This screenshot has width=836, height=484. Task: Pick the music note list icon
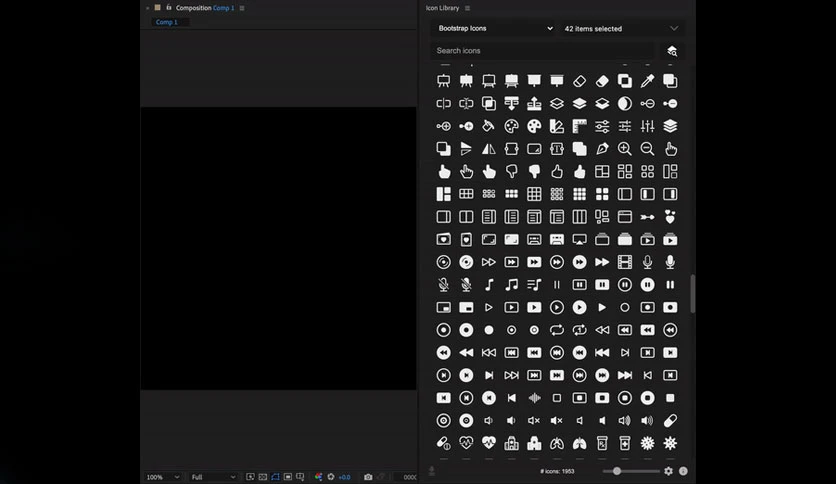[534, 285]
